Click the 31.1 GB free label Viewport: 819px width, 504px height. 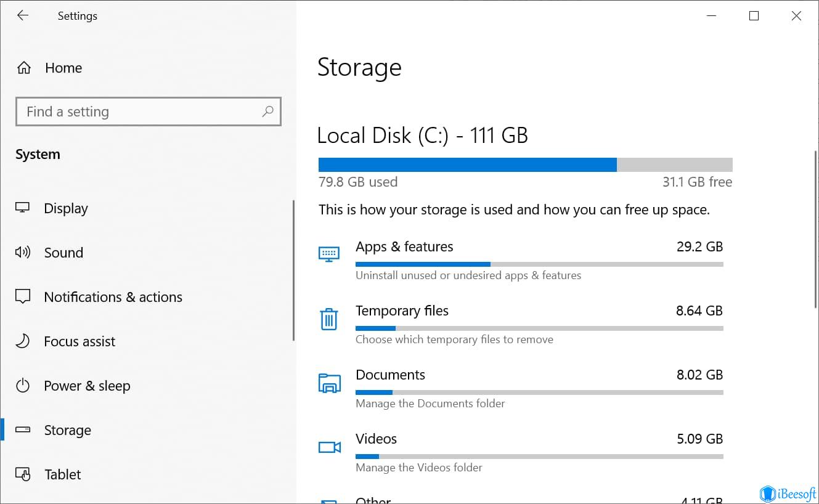698,182
